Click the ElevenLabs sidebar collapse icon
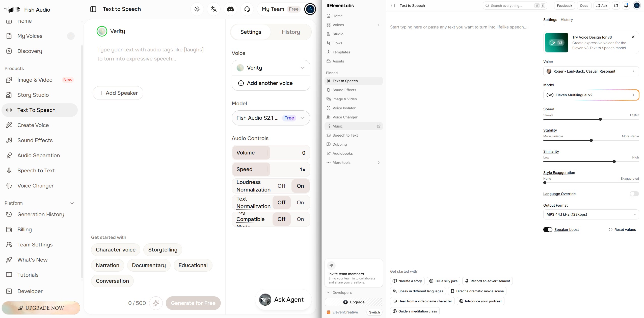Image resolution: width=644 pixels, height=318 pixels. tap(393, 6)
